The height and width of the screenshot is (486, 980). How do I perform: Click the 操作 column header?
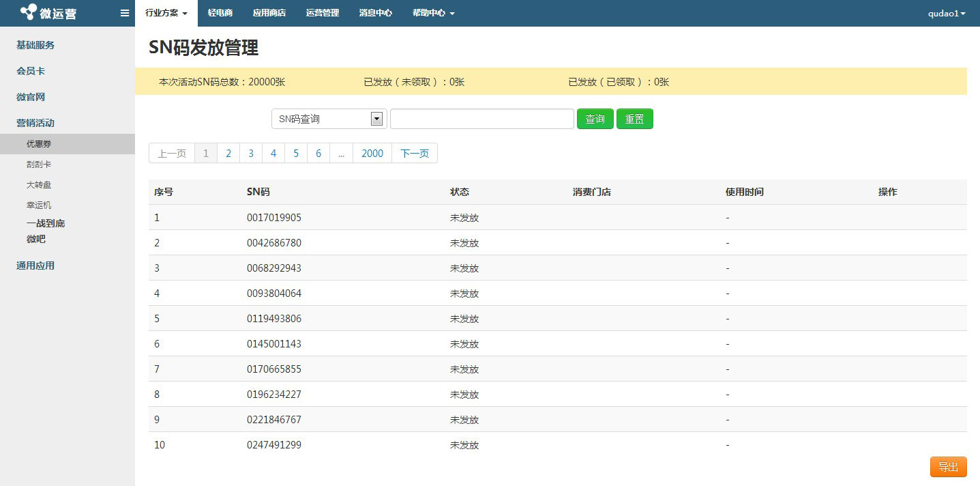(888, 192)
